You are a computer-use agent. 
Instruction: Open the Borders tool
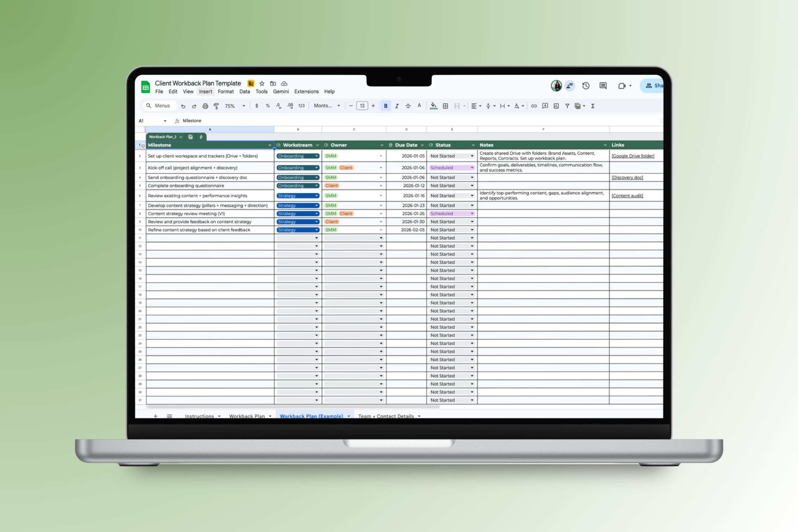pyautogui.click(x=445, y=106)
